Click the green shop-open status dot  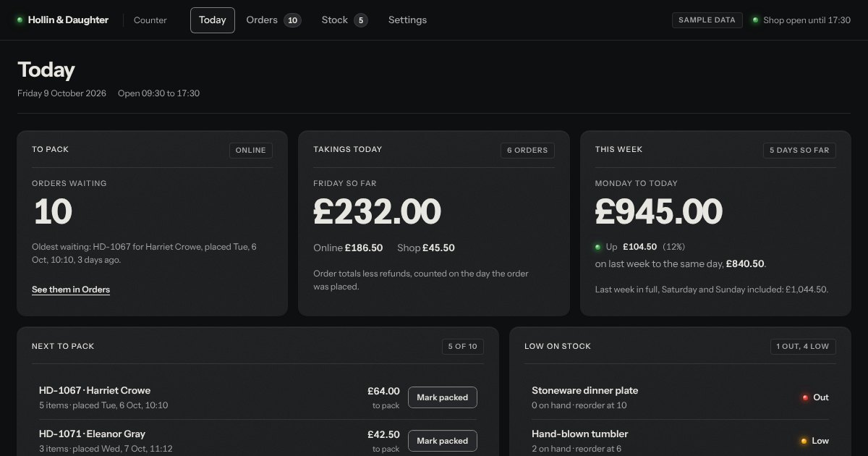(x=755, y=20)
